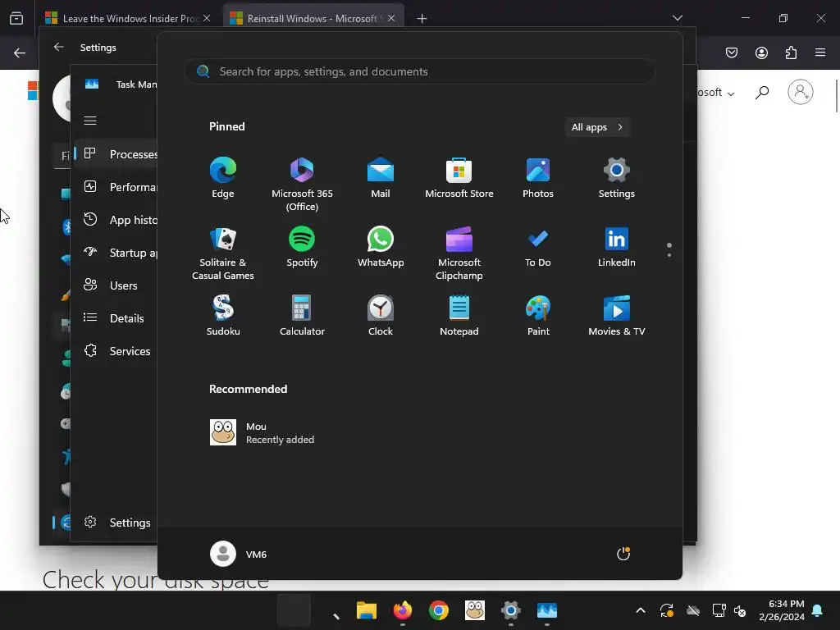The image size is (840, 630).
Task: Open Firefox View icon at top-left
Action: coord(16,18)
